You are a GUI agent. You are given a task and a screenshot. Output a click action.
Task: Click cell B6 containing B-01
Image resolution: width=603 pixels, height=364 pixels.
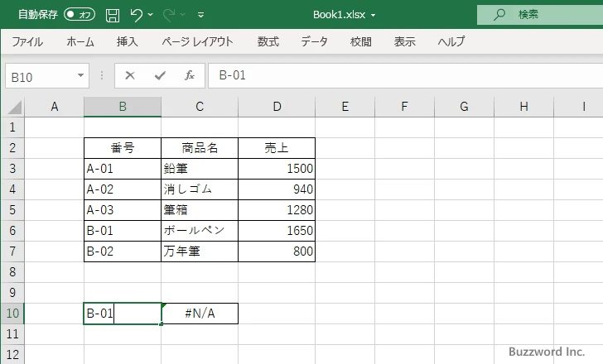point(123,231)
